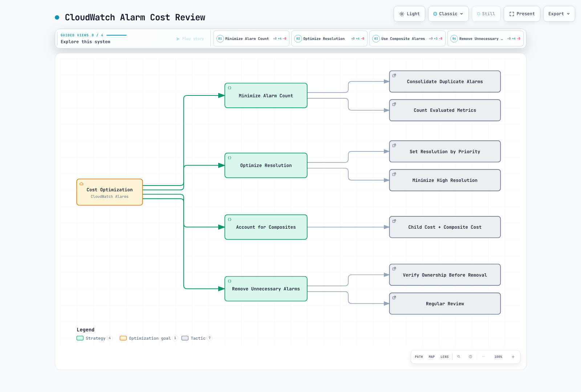The image size is (581, 392).
Task: Select the Account for Composites node
Action: coord(266,227)
